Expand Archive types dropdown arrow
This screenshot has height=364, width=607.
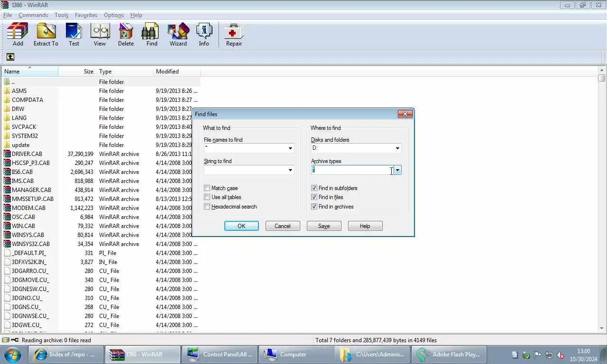pos(397,170)
